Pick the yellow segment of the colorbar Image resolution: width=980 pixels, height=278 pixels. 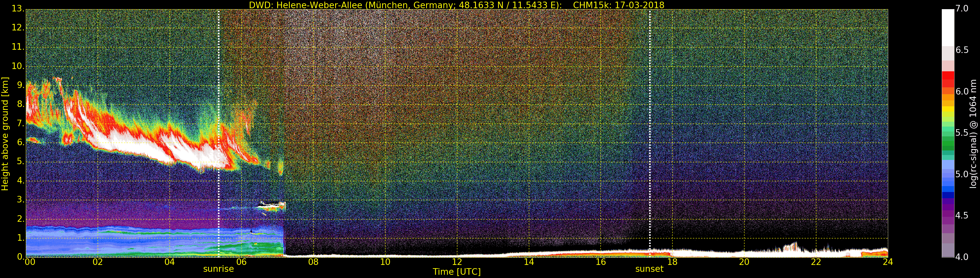point(948,109)
